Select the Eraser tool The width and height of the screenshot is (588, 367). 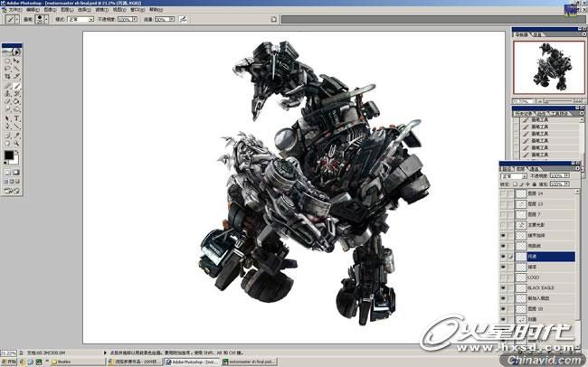pos(7,101)
